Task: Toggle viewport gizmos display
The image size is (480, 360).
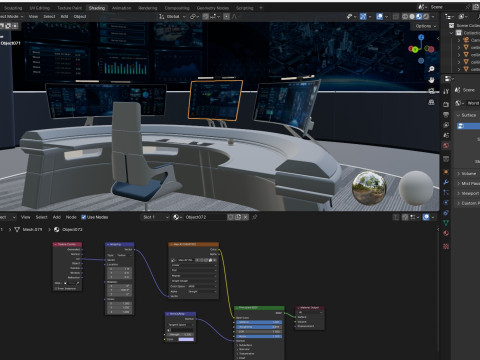Action: pyautogui.click(x=363, y=16)
